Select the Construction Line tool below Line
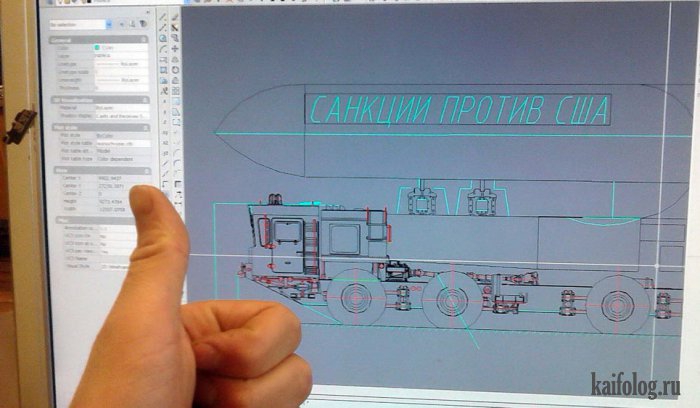 (x=163, y=28)
